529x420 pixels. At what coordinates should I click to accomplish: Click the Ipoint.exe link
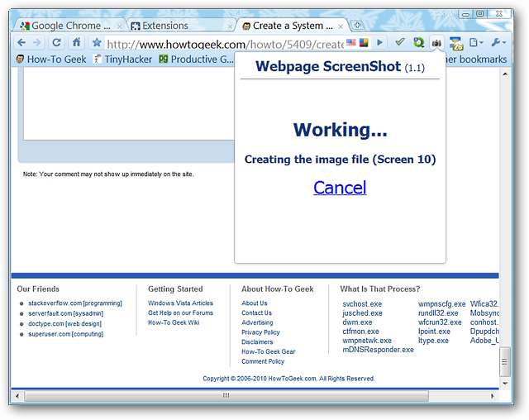pyautogui.click(x=434, y=332)
